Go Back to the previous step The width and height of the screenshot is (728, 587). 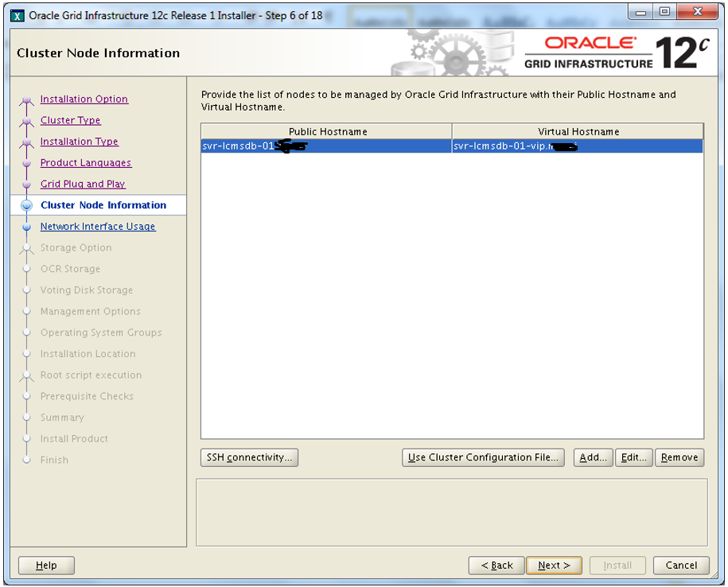496,566
